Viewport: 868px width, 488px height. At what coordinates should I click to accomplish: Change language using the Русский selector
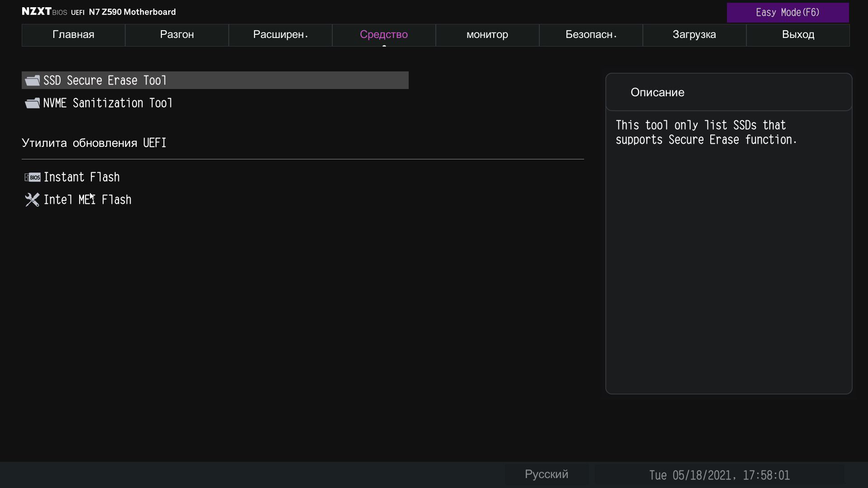click(547, 474)
